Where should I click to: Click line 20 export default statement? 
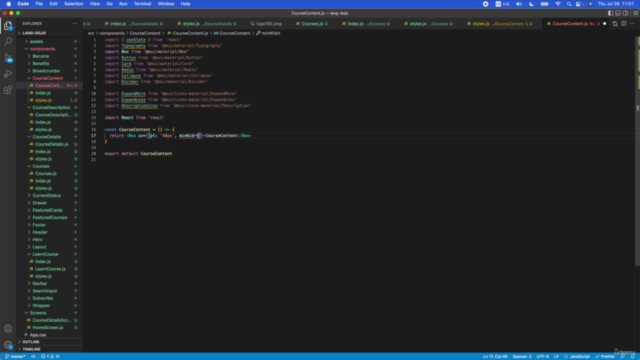(x=138, y=154)
